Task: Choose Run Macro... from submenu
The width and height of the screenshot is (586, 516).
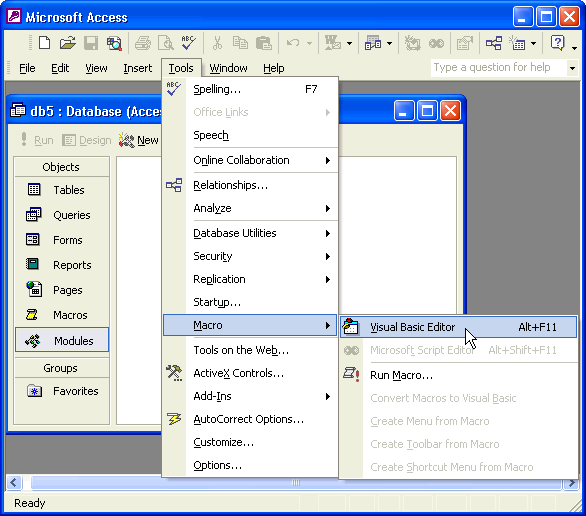Action: 459,375
